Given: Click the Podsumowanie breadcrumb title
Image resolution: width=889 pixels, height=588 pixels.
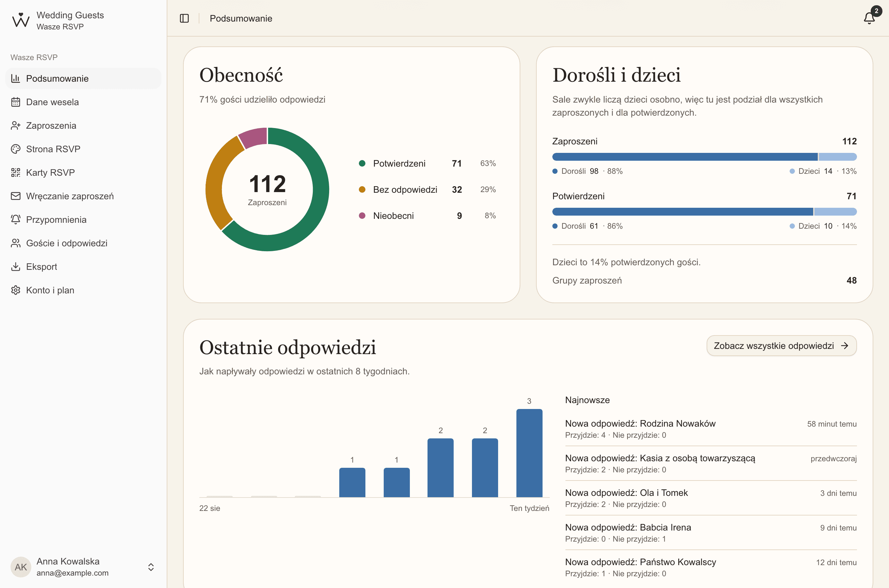Looking at the screenshot, I should point(241,18).
